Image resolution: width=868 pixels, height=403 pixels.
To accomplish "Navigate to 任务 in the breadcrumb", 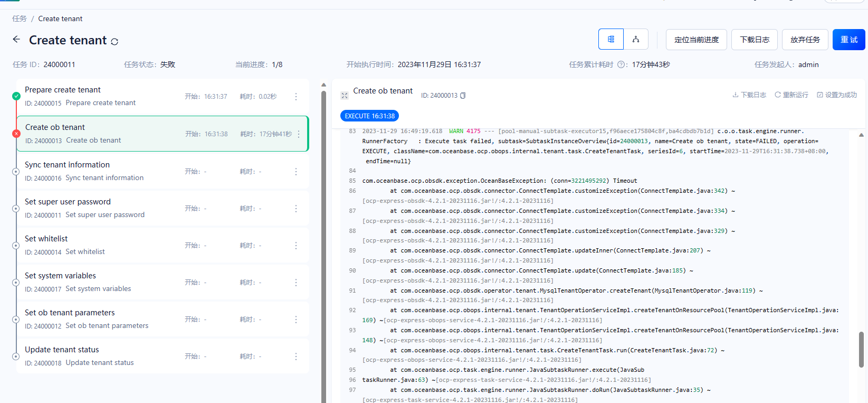I will click(20, 18).
